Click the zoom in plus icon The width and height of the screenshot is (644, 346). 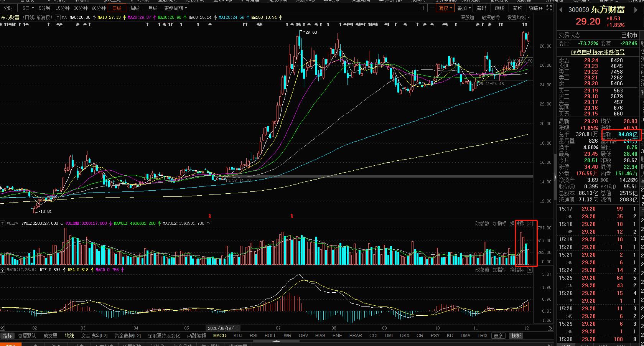pos(423,8)
